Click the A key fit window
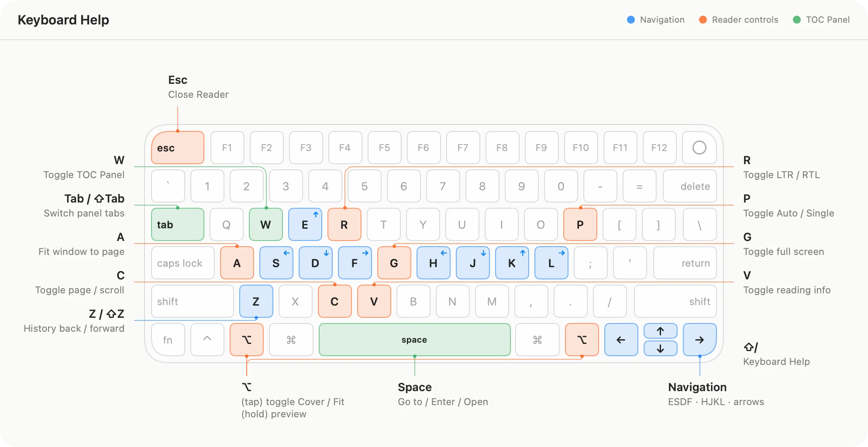Screen dimensions: 868x447 (x=237, y=263)
